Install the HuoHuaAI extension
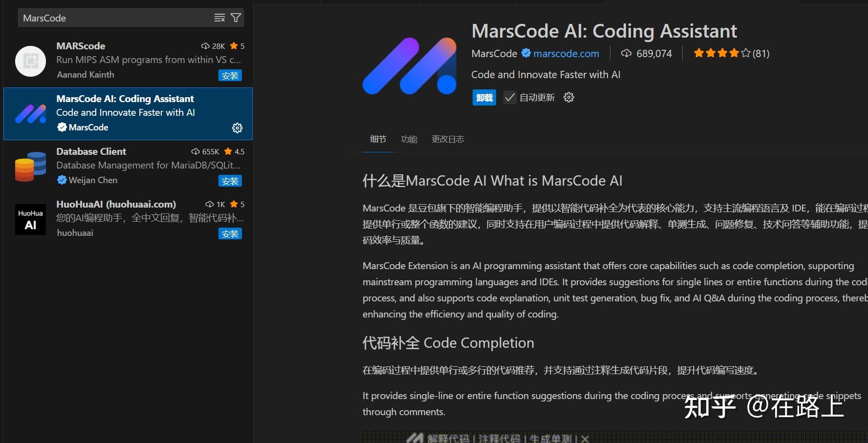Image resolution: width=868 pixels, height=443 pixels. pos(230,233)
